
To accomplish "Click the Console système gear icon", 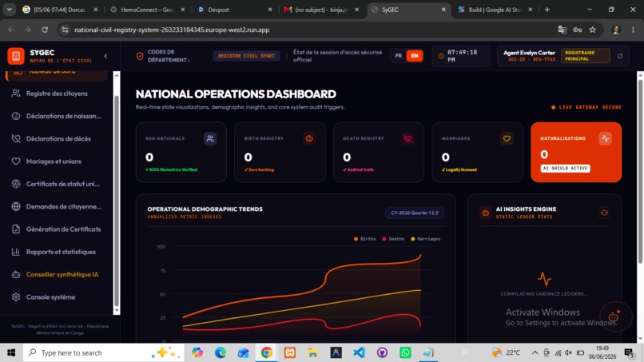I will 16,297.
